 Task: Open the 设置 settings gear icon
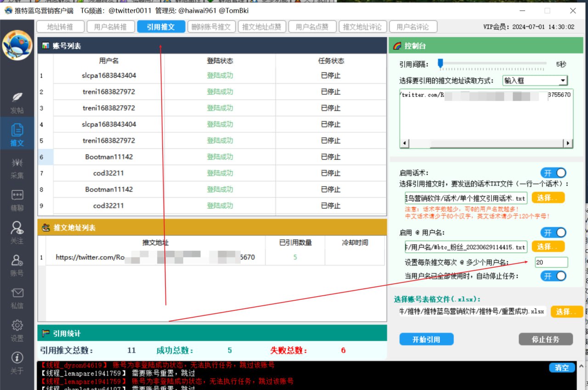(x=17, y=326)
